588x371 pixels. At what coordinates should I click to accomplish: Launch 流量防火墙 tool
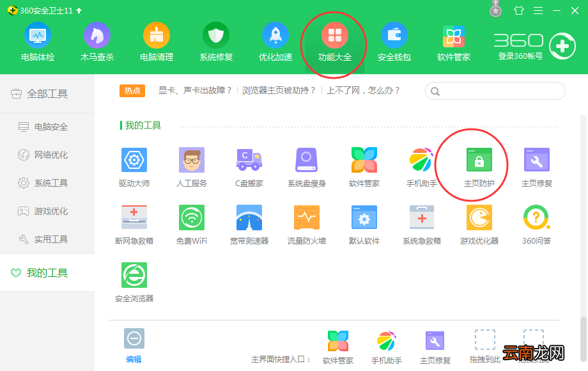pyautogui.click(x=306, y=225)
